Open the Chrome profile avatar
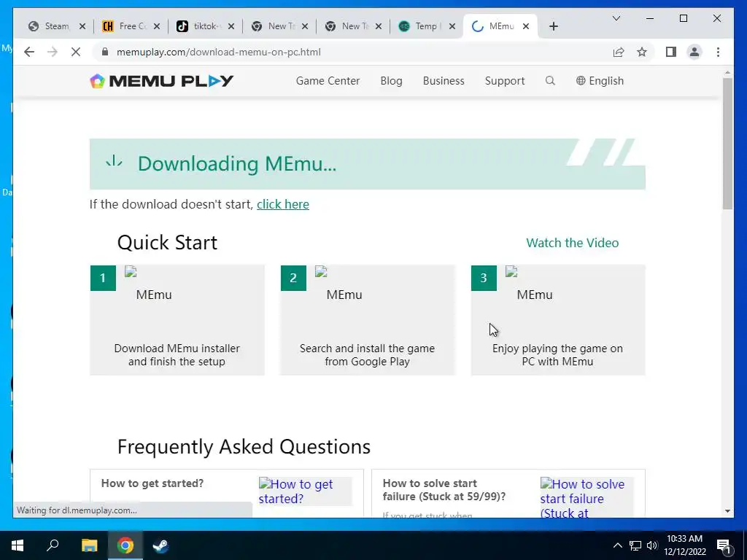747x560 pixels. (694, 52)
